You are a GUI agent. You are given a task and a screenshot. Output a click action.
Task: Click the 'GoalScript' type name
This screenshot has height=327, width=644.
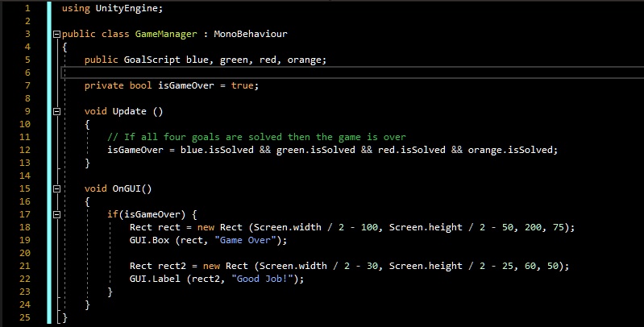[x=152, y=60]
